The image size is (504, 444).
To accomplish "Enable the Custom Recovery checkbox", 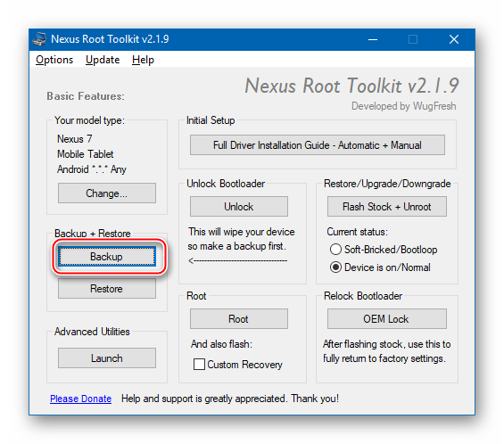I will pos(199,365).
